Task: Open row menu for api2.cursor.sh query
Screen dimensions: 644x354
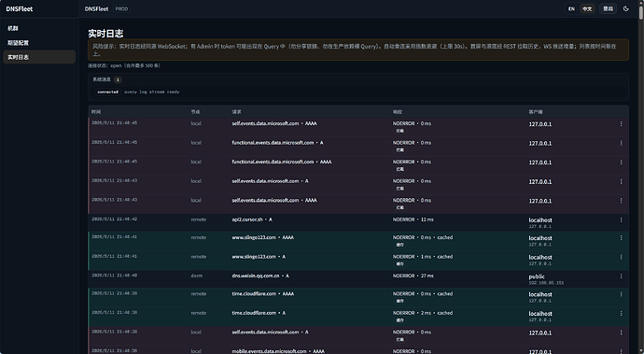Action: [621, 219]
